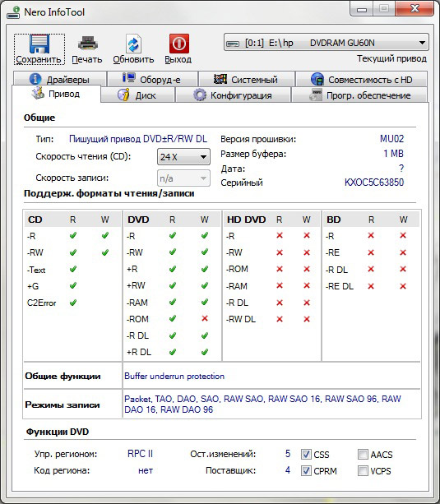The image size is (440, 504).
Task: Click the Обновить refresh icon
Action: click(x=133, y=44)
